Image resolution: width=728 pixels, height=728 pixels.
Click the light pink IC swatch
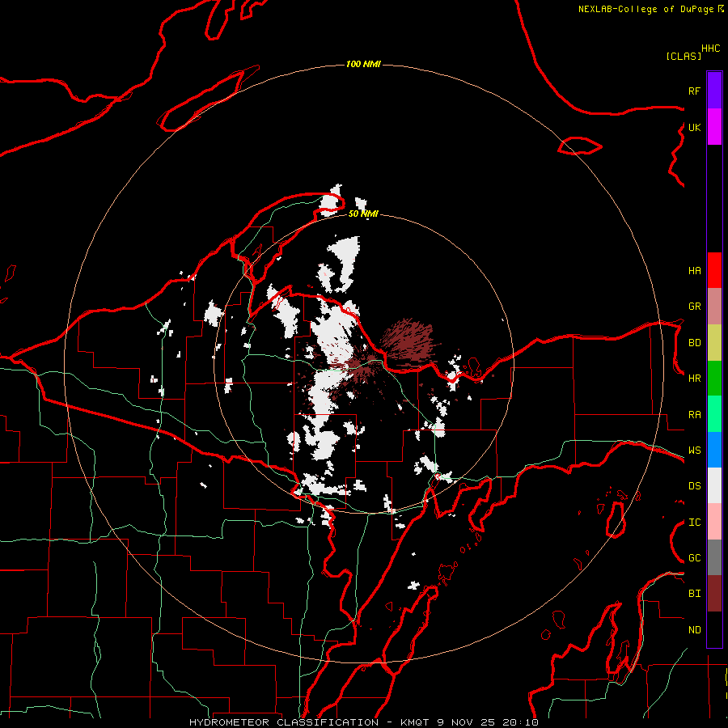coord(714,522)
